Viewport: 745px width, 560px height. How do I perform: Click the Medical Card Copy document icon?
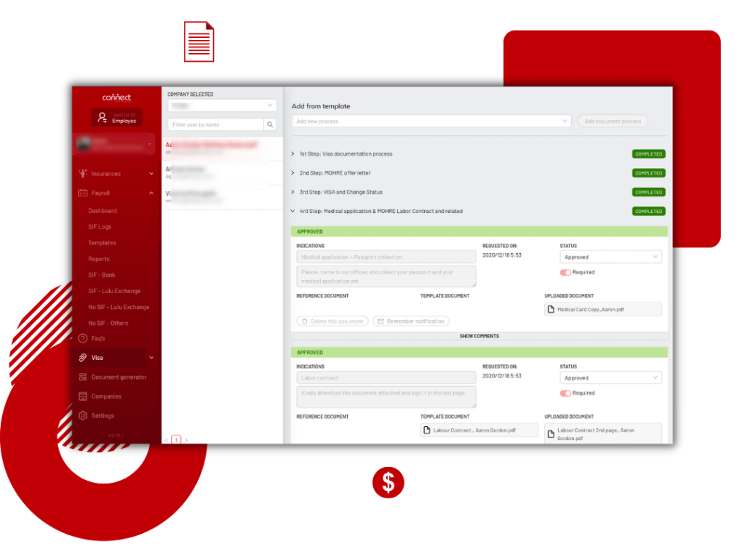(551, 308)
